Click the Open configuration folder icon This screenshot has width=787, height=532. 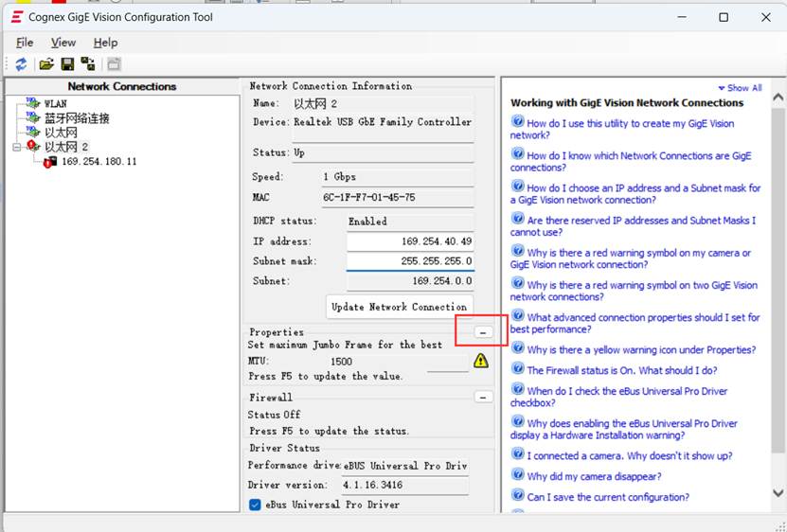coord(46,63)
